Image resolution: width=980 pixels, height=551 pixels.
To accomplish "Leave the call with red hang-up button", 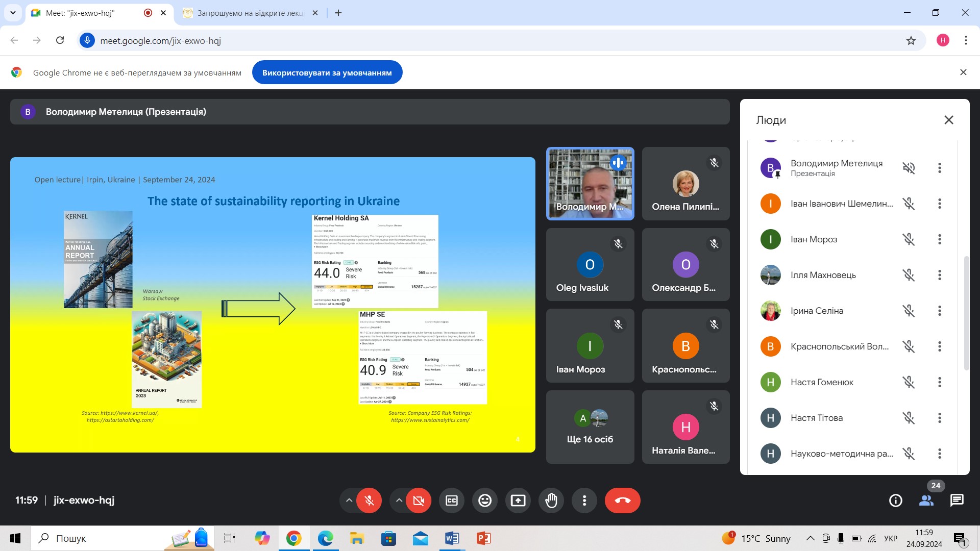I will [622, 500].
